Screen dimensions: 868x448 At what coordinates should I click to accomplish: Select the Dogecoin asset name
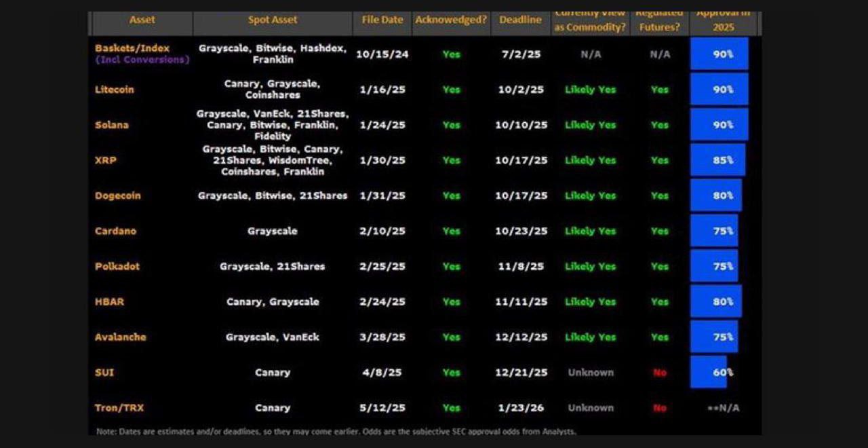click(x=118, y=195)
